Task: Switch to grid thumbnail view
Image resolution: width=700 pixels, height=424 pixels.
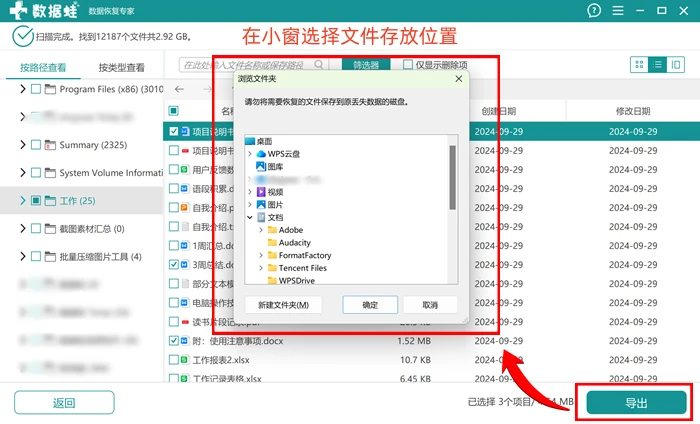Action: (639, 65)
